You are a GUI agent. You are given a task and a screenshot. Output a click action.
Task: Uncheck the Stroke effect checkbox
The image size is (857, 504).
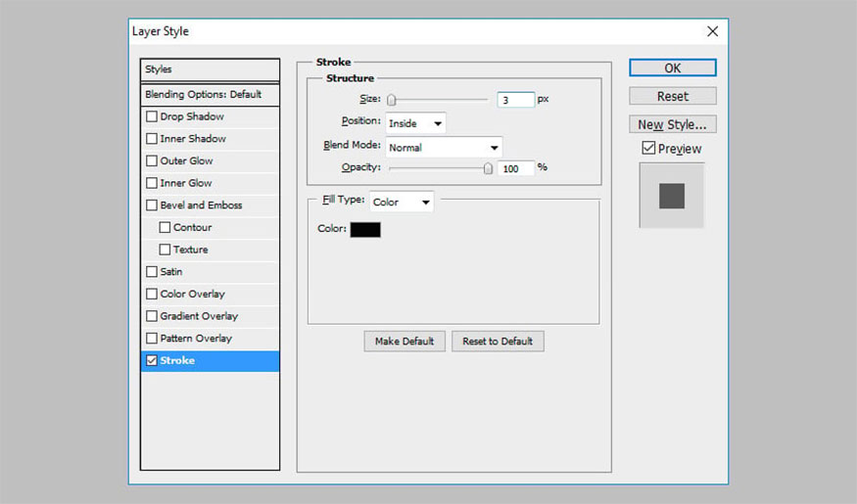tap(151, 360)
